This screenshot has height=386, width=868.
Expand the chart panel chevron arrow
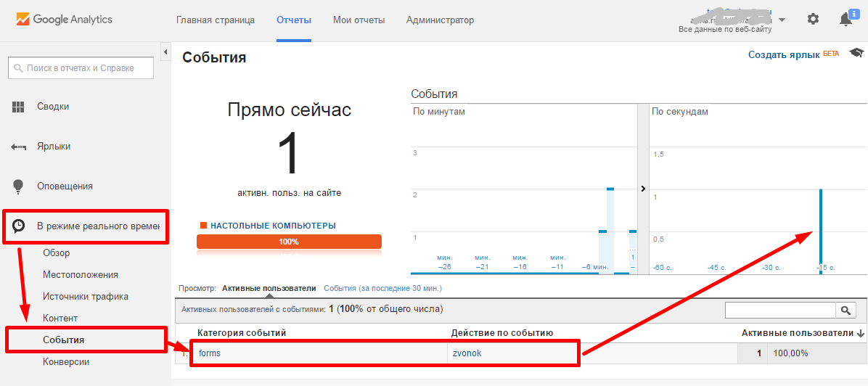click(643, 189)
